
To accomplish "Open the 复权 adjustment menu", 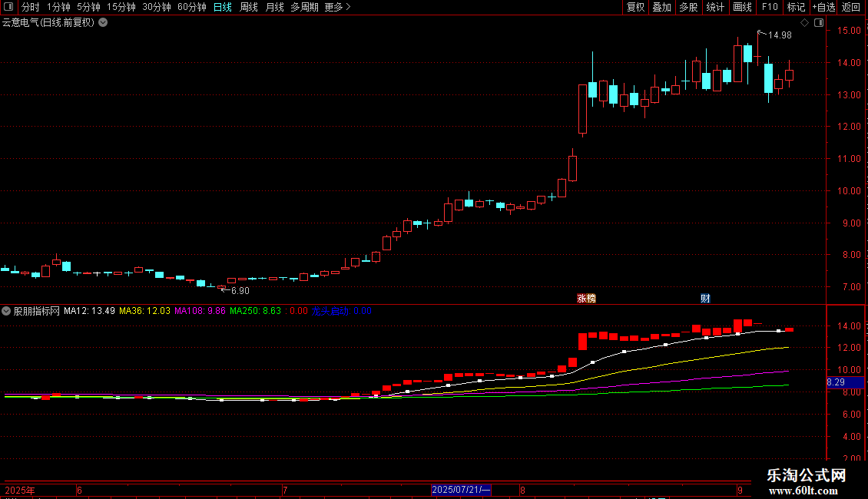I will 635,7.
